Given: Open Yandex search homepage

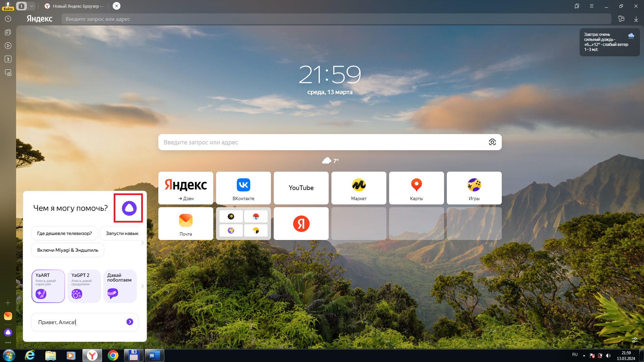Looking at the screenshot, I should pyautogui.click(x=186, y=187).
